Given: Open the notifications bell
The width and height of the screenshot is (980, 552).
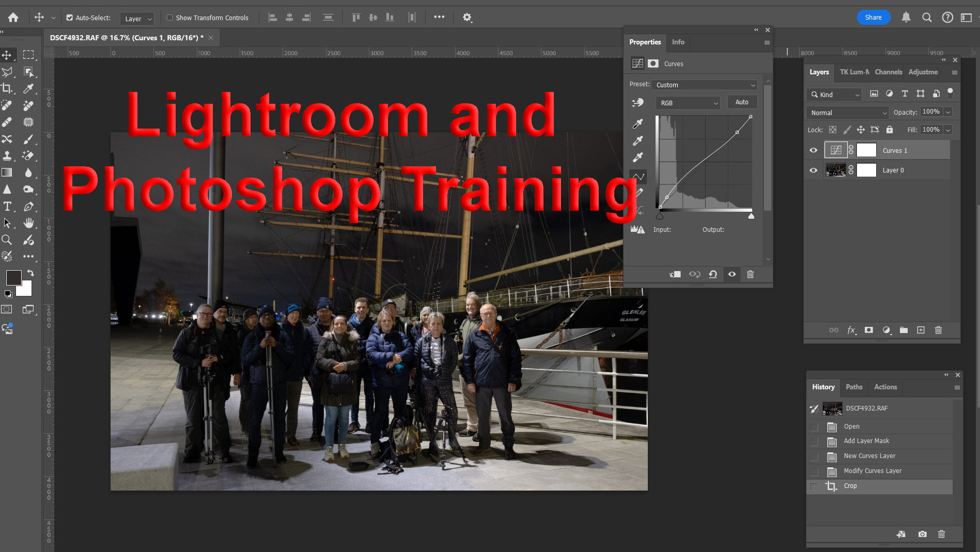Looking at the screenshot, I should (906, 18).
